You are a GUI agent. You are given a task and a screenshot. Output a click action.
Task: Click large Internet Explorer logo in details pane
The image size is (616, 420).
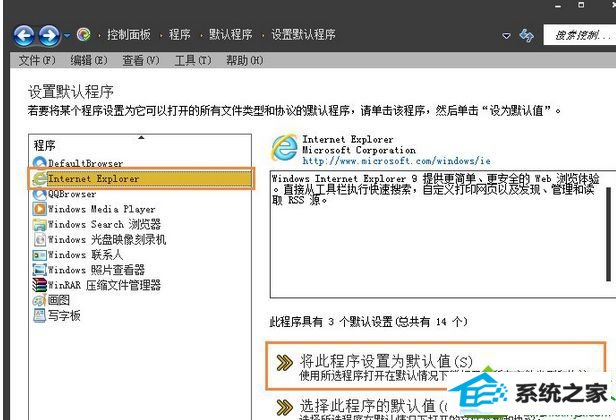(x=284, y=148)
